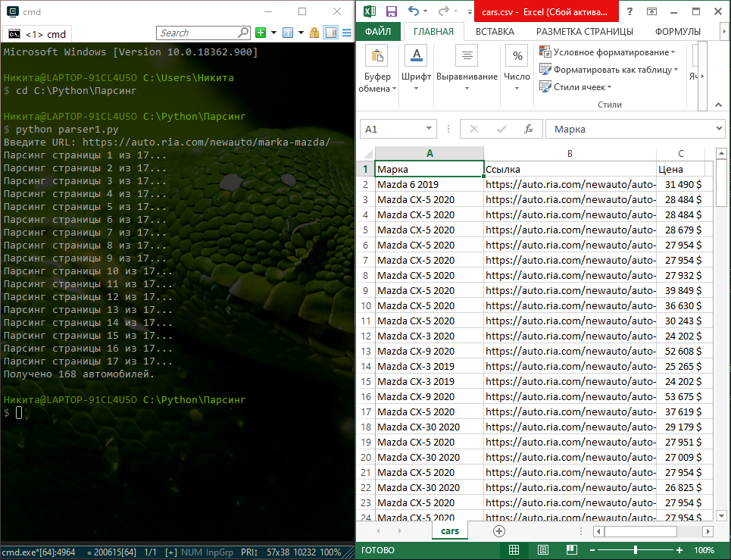The image size is (731, 560).
Task: Expand the formula bar chevron
Action: (720, 128)
